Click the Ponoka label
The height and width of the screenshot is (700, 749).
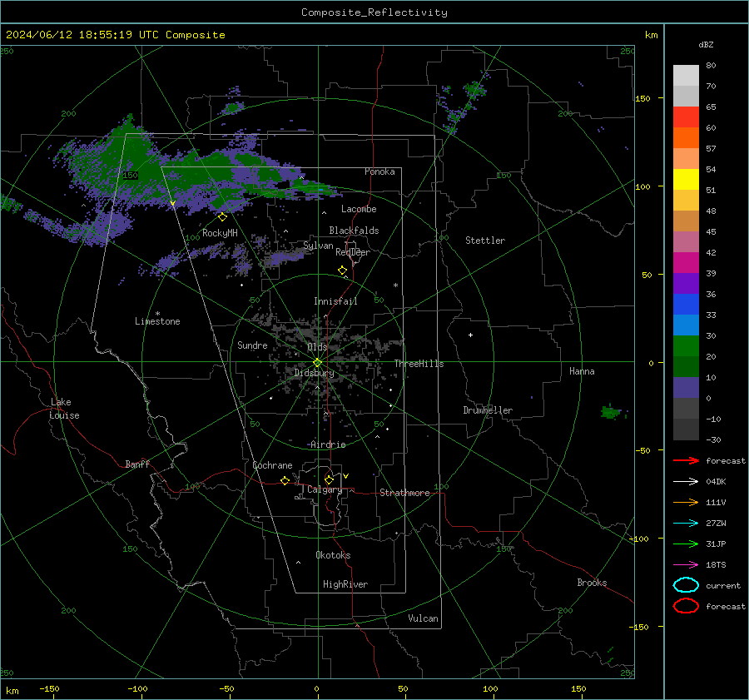click(379, 171)
